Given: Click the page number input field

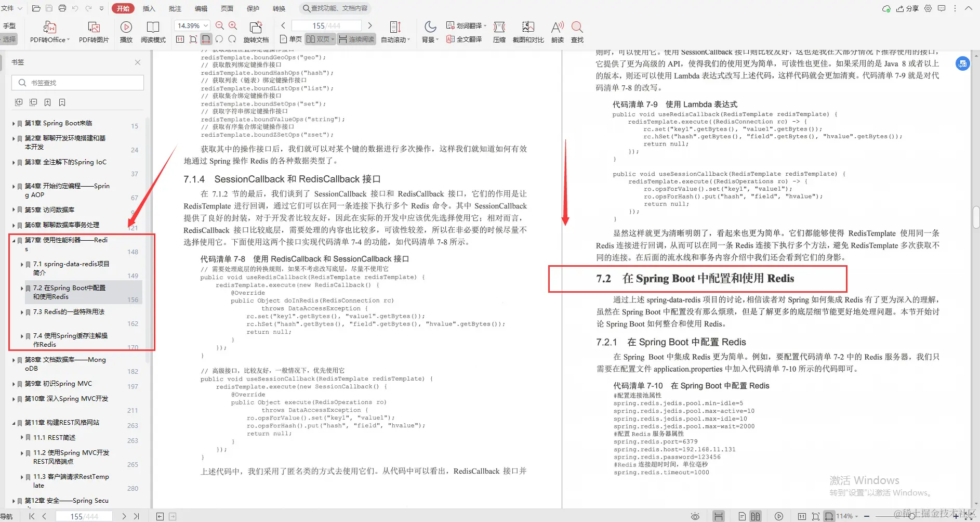Looking at the screenshot, I should point(326,25).
